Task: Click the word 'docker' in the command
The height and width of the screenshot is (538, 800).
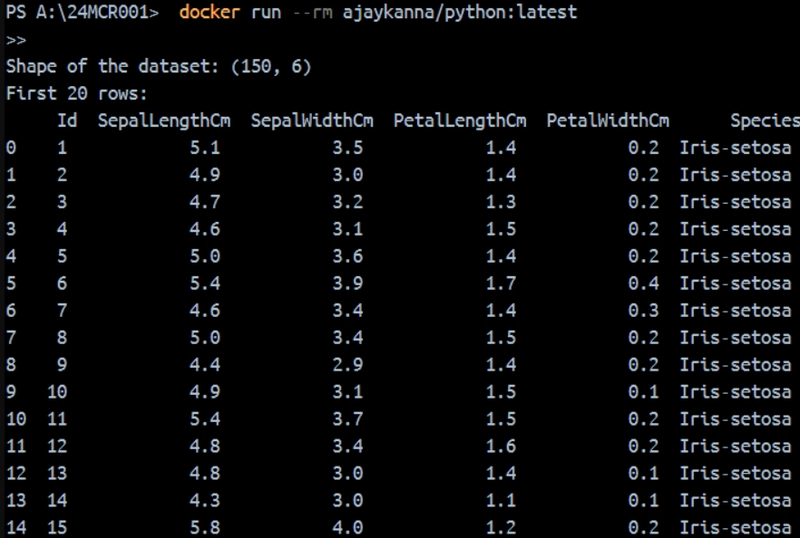Action: 210,12
